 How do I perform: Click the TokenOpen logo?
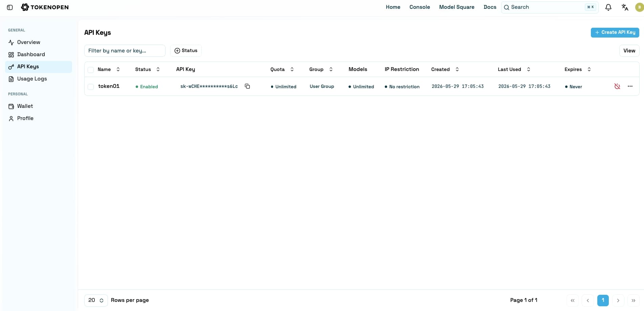45,7
